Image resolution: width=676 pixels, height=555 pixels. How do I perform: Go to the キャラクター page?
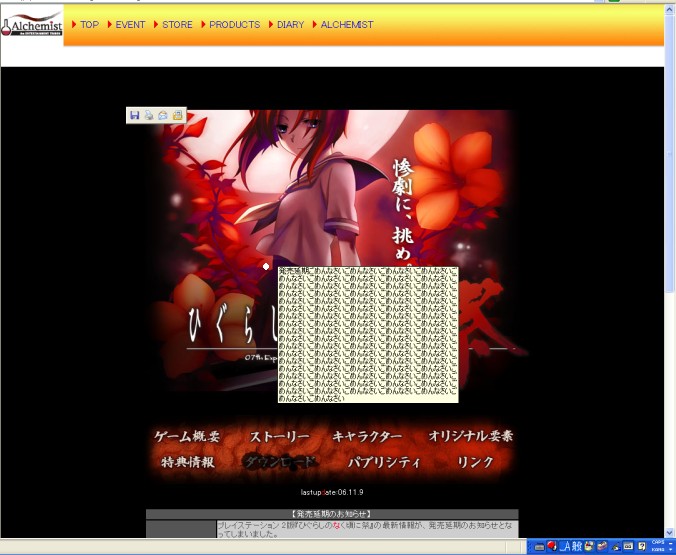click(367, 436)
